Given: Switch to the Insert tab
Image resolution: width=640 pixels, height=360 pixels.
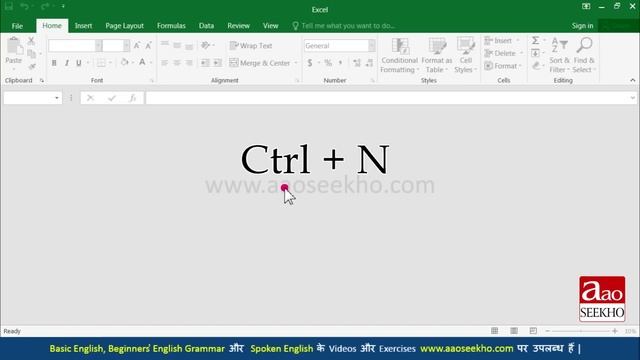Looking at the screenshot, I should click(83, 26).
